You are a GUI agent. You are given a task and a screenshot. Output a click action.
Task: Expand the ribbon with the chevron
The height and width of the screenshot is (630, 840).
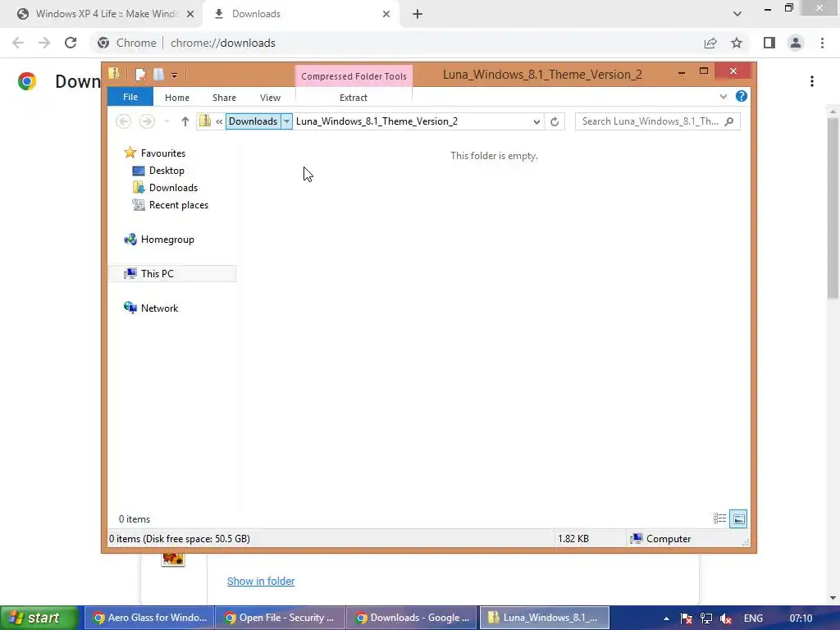click(x=724, y=97)
